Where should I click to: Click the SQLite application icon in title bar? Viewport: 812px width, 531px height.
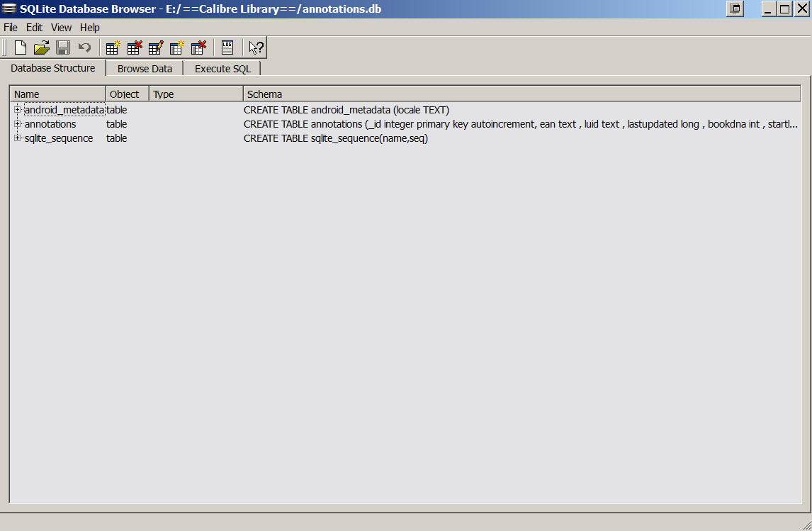(x=9, y=9)
